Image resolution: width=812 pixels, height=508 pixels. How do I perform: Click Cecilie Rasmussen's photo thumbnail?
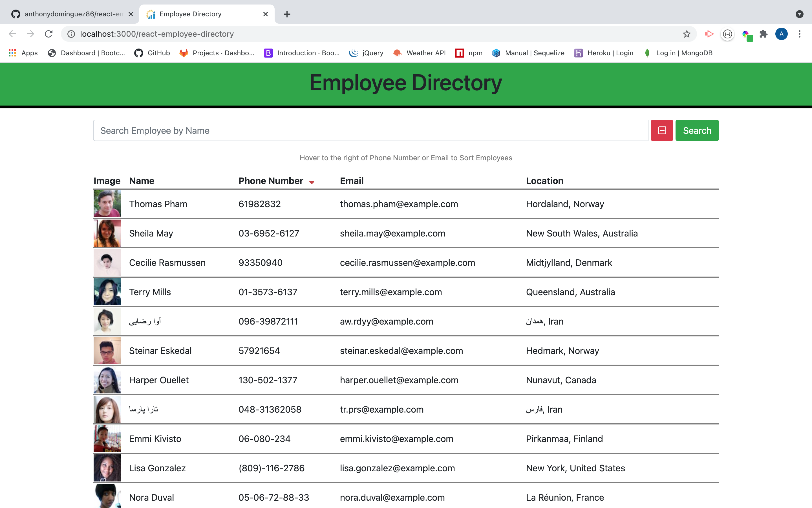(107, 262)
